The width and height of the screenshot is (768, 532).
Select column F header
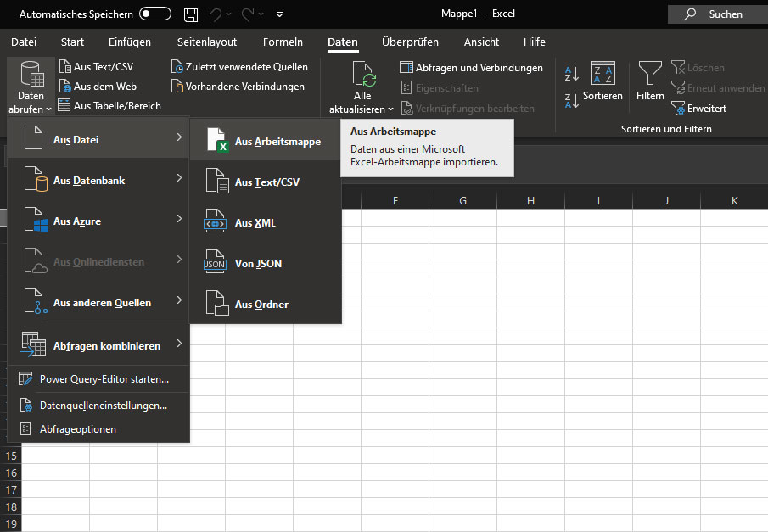(395, 200)
